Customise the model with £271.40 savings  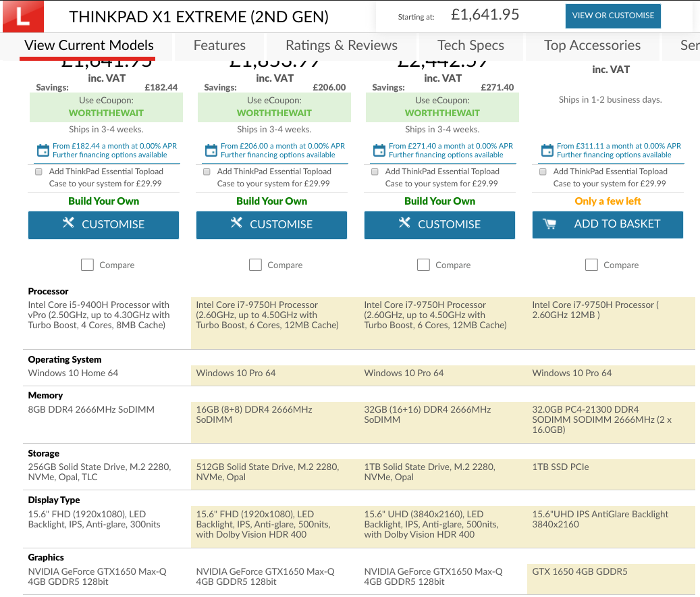point(439,225)
